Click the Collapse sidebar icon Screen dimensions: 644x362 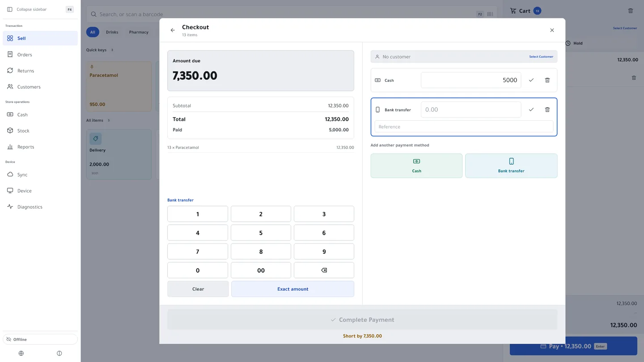(10, 9)
